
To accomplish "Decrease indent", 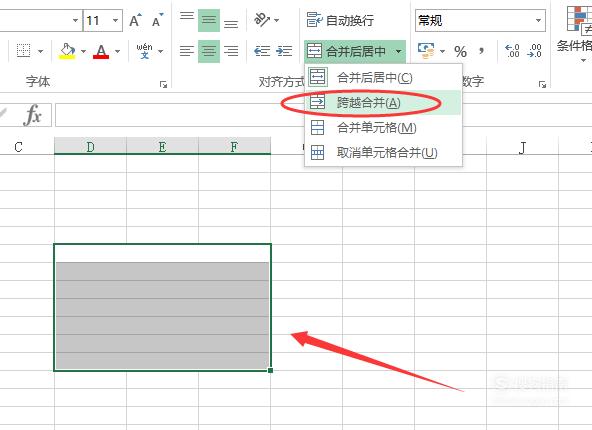I will point(262,51).
